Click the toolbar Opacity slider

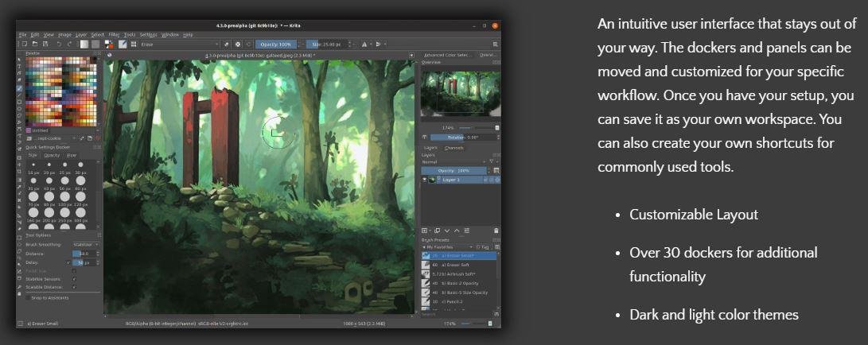coord(278,45)
